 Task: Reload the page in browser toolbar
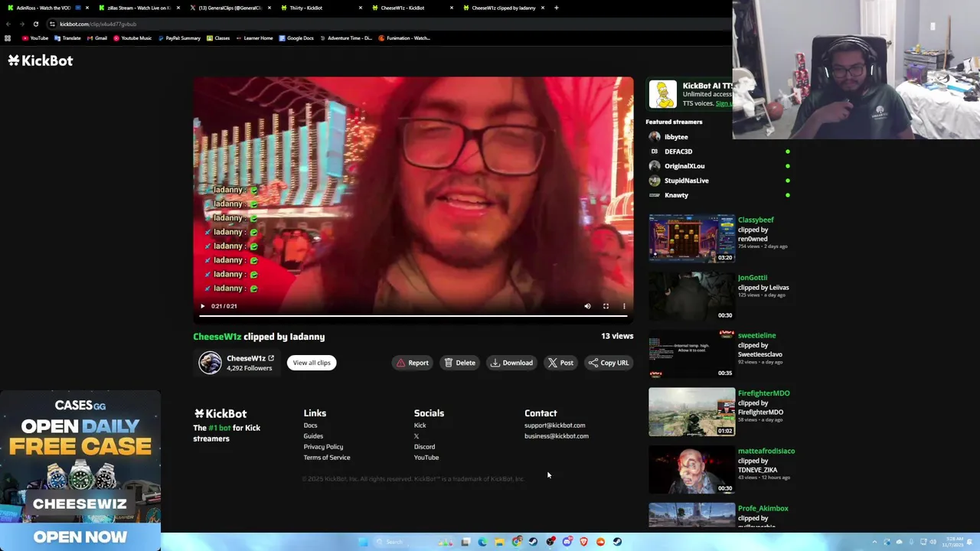click(35, 24)
